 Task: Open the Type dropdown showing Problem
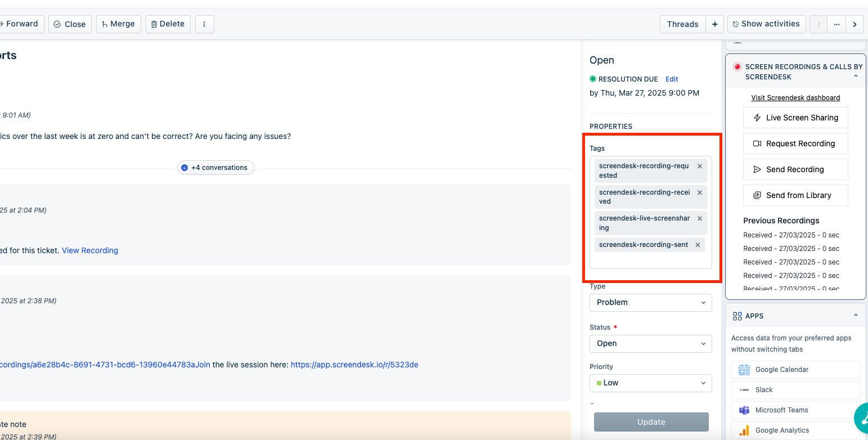pos(650,302)
